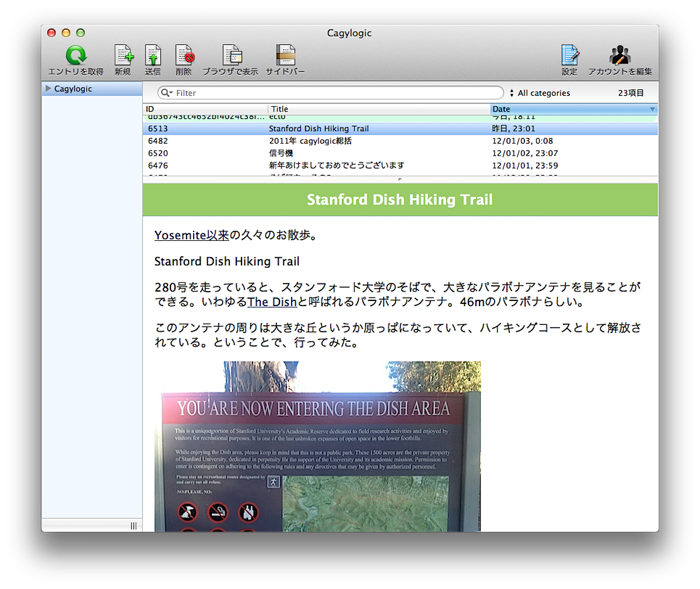Sort by the Title column header
Screen dimensions: 700x589
379,109
